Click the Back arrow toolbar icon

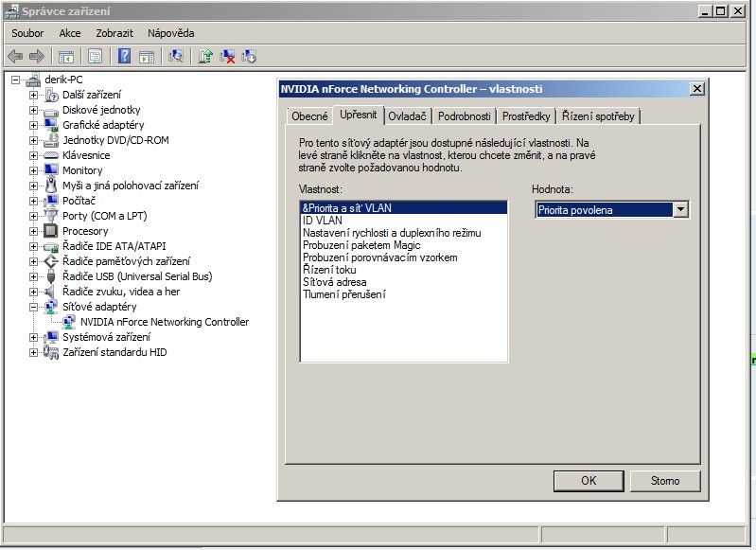pos(15,57)
